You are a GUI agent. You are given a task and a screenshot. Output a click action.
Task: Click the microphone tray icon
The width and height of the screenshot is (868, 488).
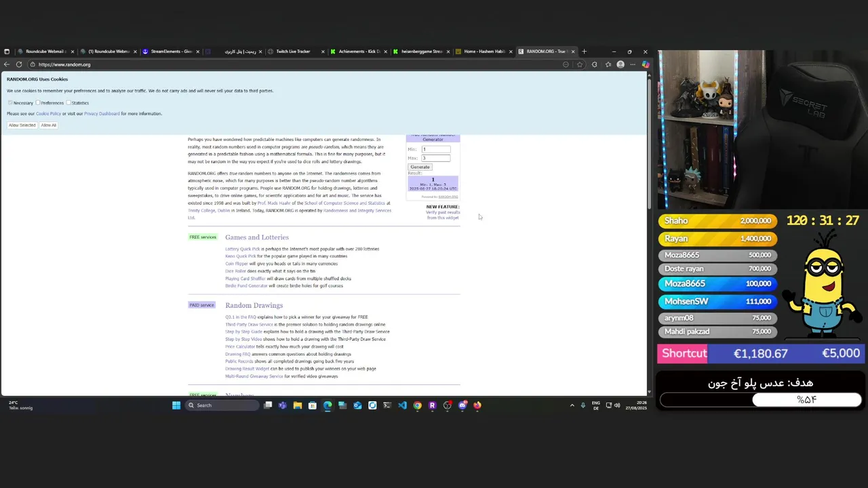click(583, 405)
